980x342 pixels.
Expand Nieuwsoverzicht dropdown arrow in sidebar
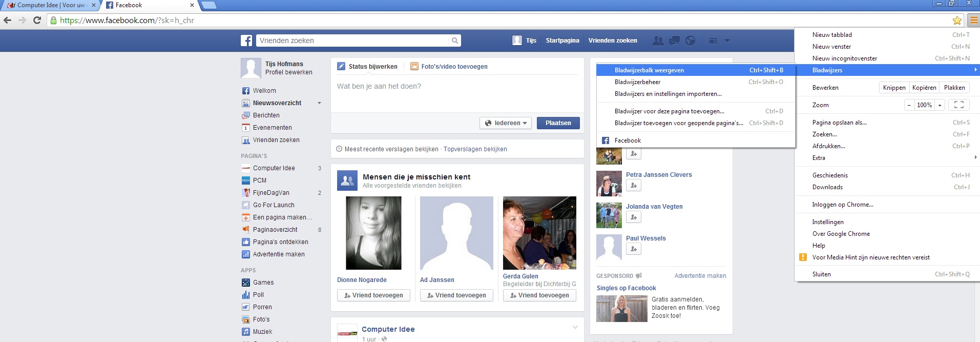319,103
